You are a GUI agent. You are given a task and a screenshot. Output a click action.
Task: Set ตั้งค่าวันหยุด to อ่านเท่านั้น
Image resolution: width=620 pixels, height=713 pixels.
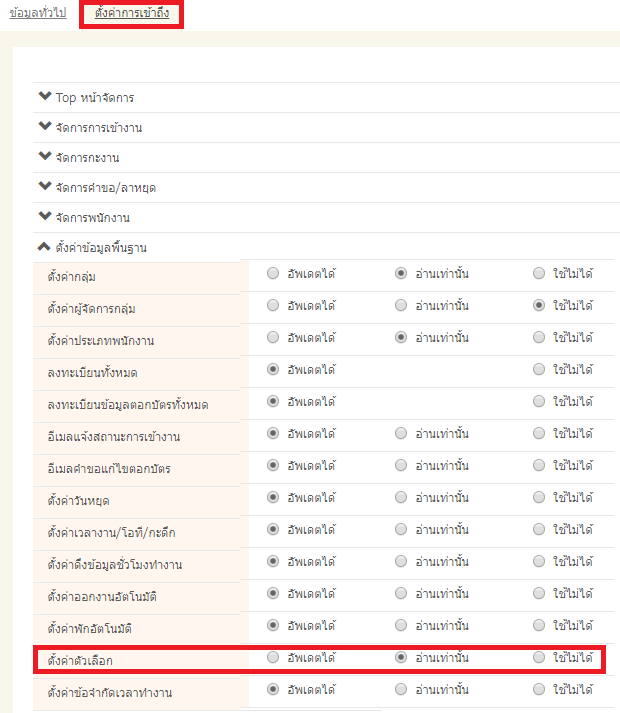401,497
